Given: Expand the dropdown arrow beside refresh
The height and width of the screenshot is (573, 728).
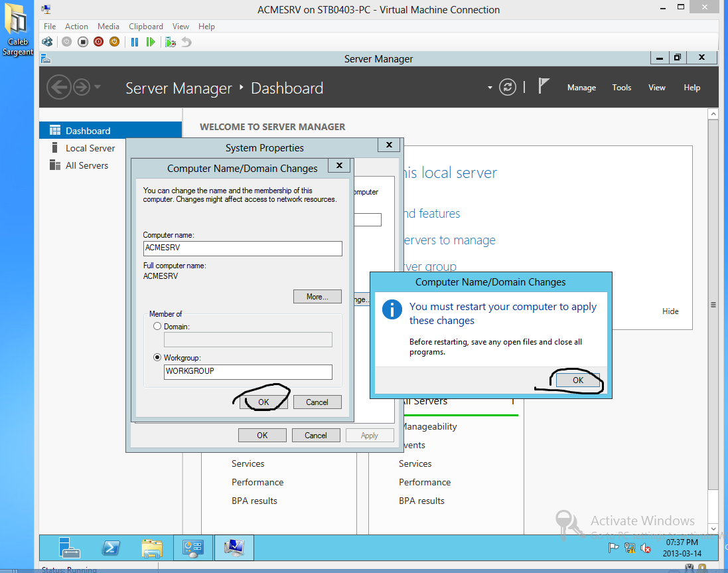Looking at the screenshot, I should click(490, 87).
